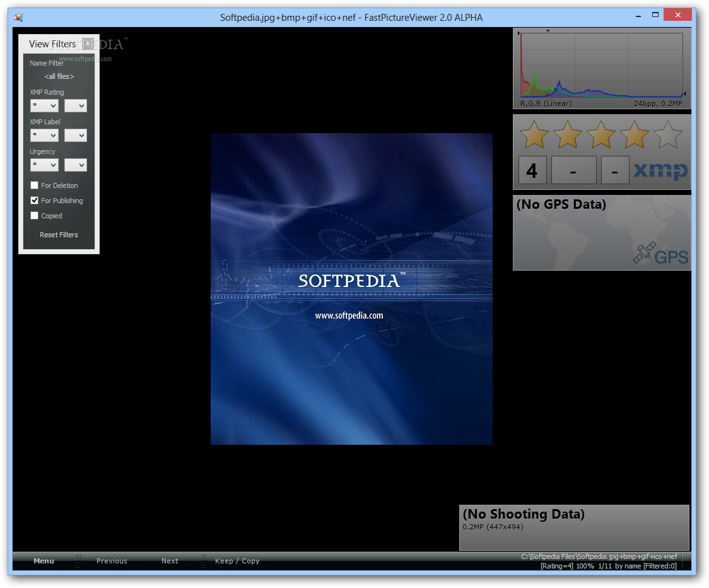The width and height of the screenshot is (709, 588).
Task: Click the R,G,B (Linear) histogram label
Action: [546, 103]
